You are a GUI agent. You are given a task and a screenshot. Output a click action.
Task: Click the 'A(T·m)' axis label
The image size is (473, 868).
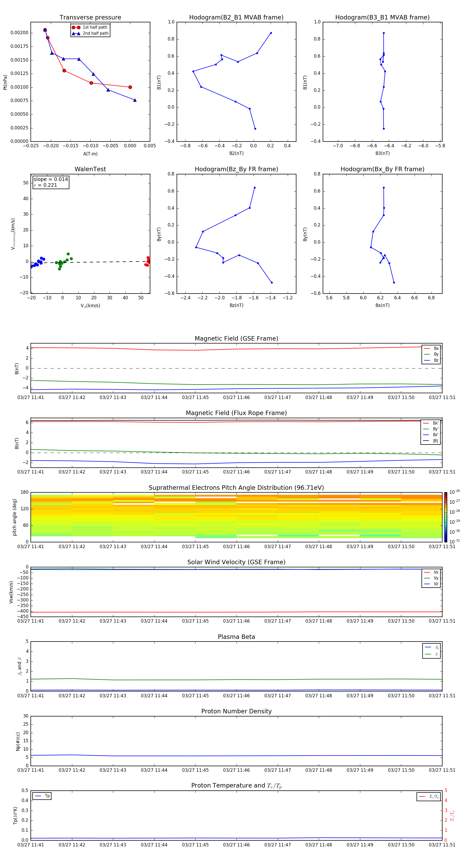click(x=90, y=154)
